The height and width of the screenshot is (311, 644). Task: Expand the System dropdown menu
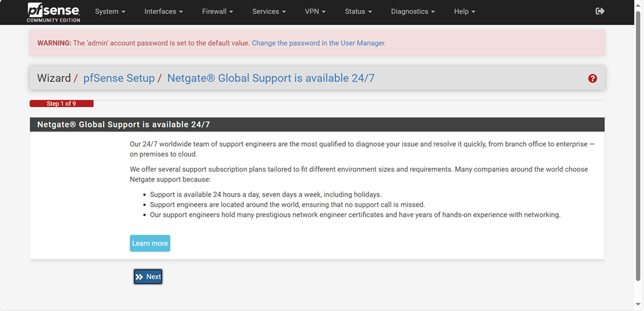coord(110,12)
